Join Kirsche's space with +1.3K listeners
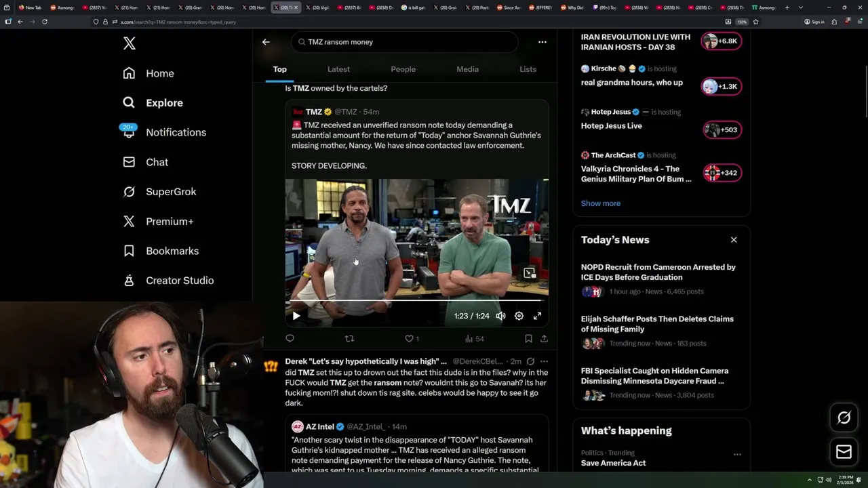Image resolution: width=868 pixels, height=488 pixels. tap(722, 86)
